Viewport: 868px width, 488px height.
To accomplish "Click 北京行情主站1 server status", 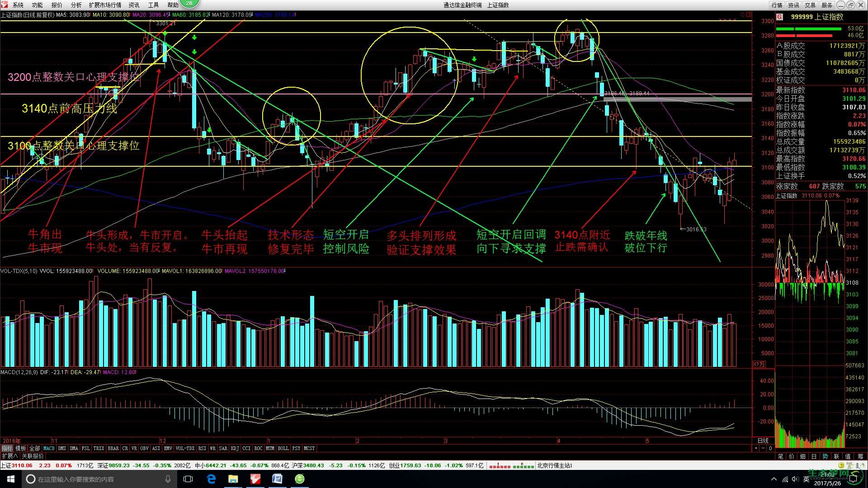I will [x=555, y=465].
